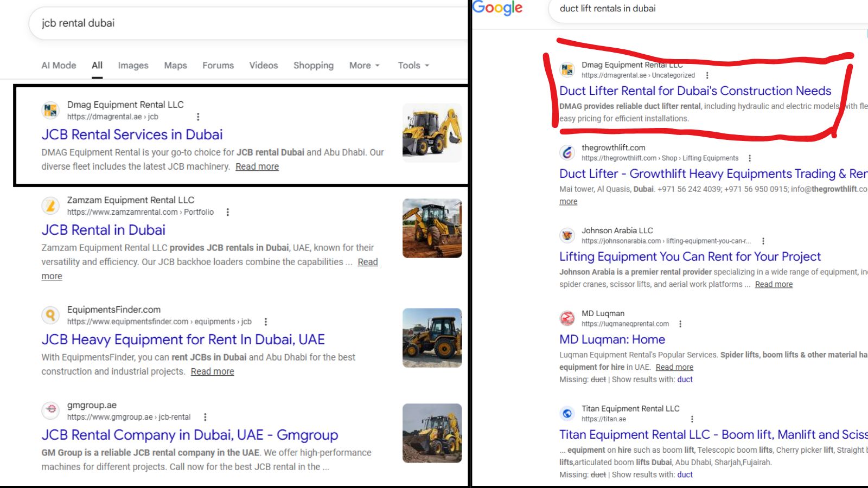Click the 'more' link under Growthlift snippet
The image size is (868, 488).
coord(568,201)
